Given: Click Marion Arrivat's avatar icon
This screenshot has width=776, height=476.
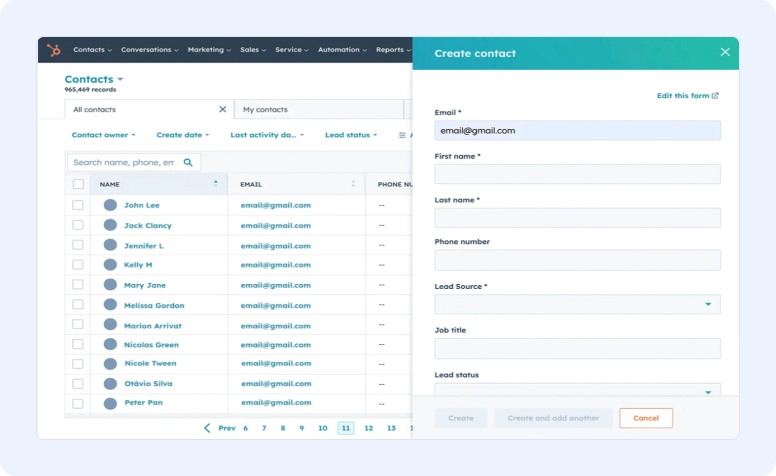Looking at the screenshot, I should point(110,325).
